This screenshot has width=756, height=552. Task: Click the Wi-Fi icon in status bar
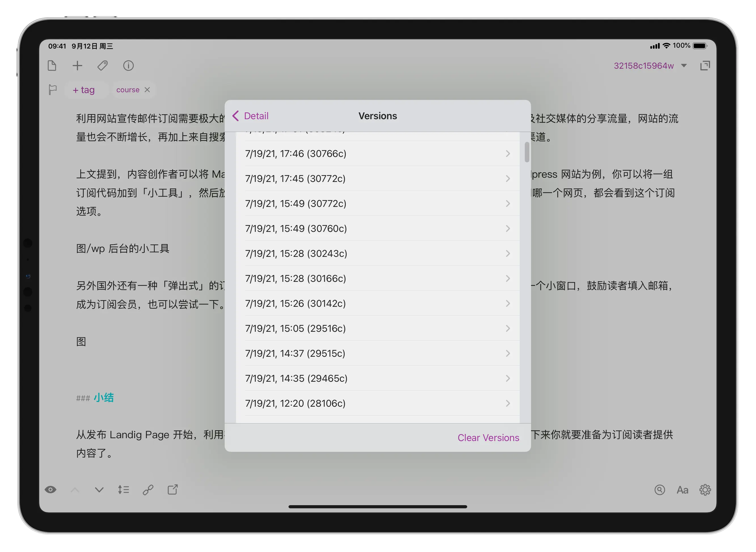pos(666,46)
